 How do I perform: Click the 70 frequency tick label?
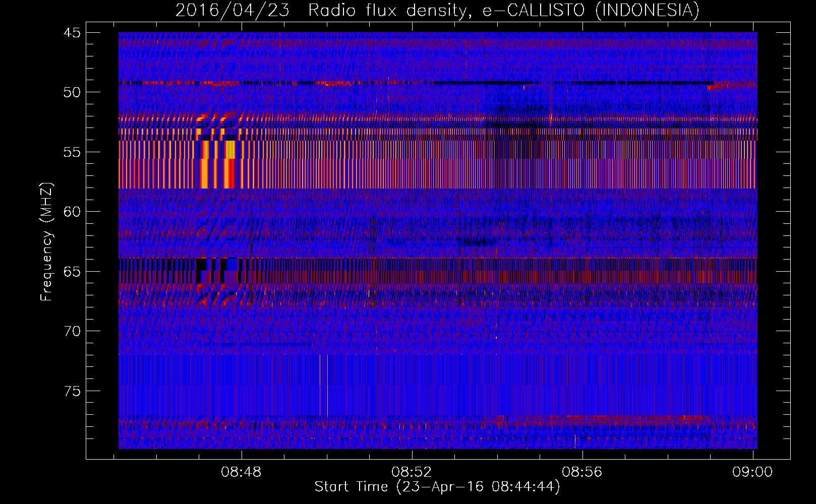coord(72,331)
